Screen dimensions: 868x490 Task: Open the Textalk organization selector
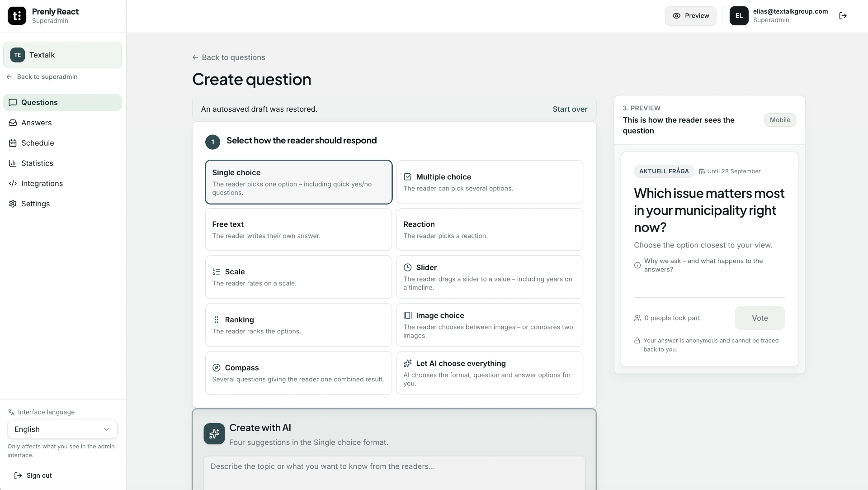pos(62,55)
